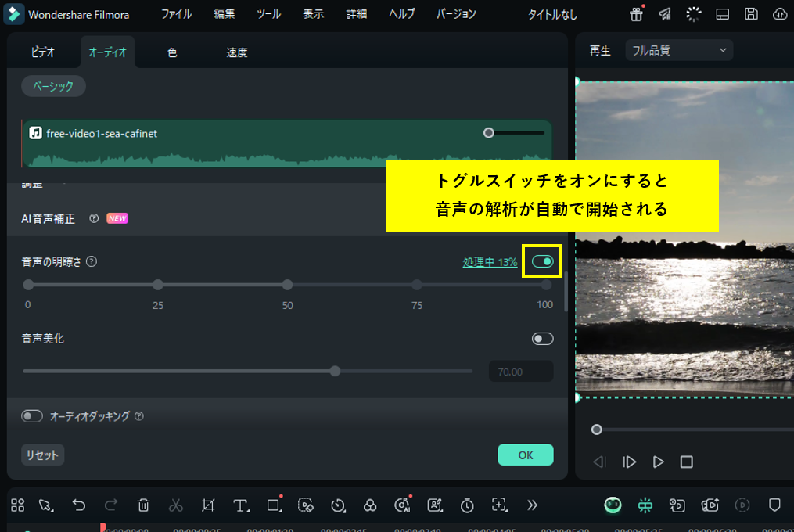Viewport: 794px width, 532px height.
Task: Open the フル品質 quality dropdown
Action: (x=677, y=49)
